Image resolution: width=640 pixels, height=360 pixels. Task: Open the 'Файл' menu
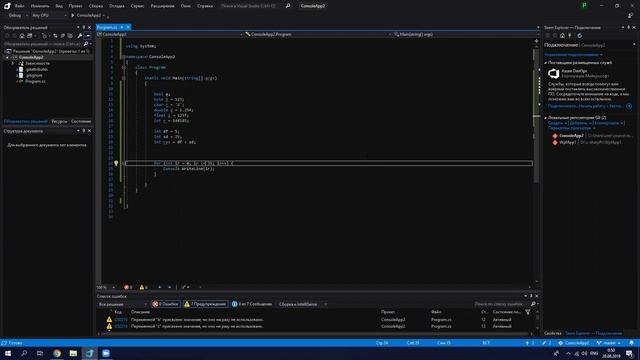point(19,6)
